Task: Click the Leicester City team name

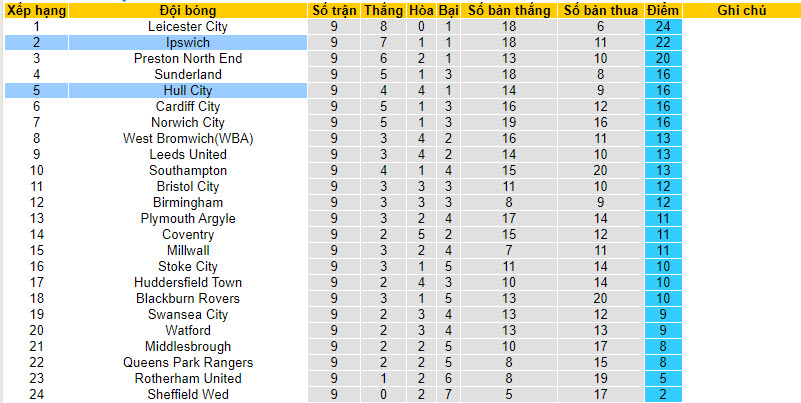Action: coord(187,26)
